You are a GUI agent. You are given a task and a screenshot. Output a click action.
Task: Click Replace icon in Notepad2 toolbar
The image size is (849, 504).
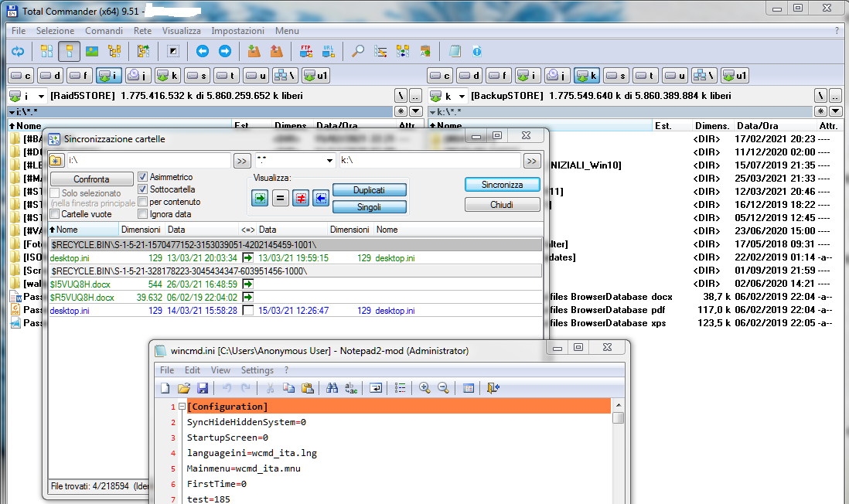[x=351, y=387]
